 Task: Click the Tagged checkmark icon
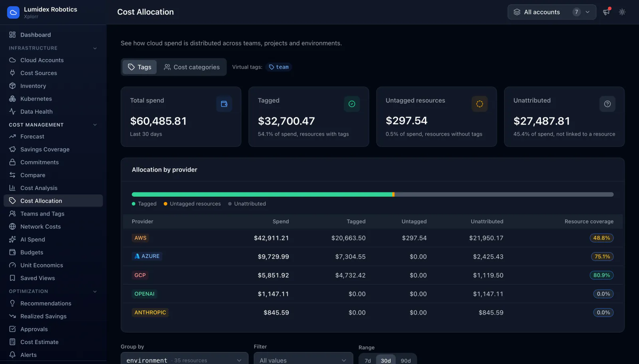tap(352, 104)
